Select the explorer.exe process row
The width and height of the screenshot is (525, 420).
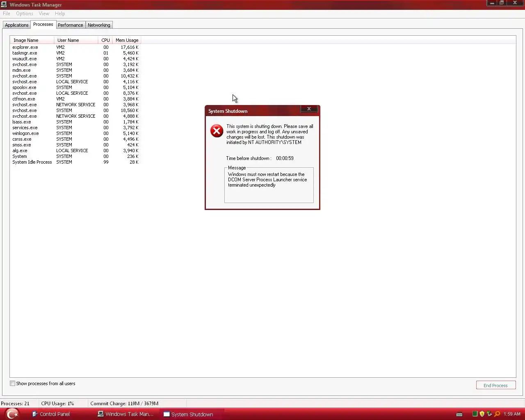coord(75,47)
